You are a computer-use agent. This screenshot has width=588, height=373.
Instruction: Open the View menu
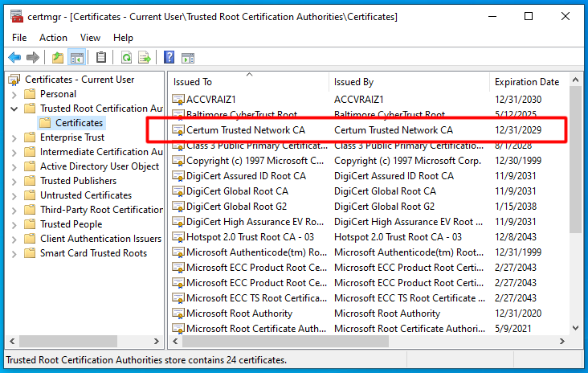click(90, 38)
